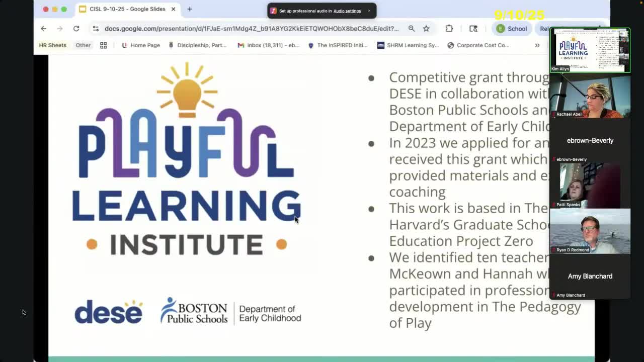Bookmark this page with the star icon
The height and width of the screenshot is (362, 644).
click(426, 29)
